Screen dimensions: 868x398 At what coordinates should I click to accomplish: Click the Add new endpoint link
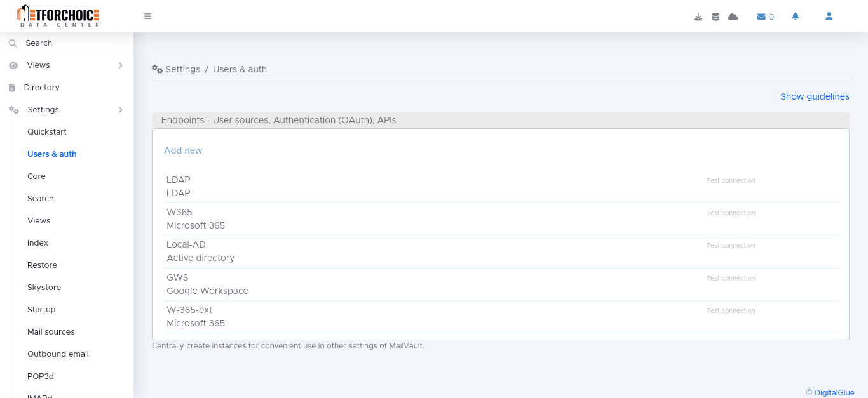click(183, 150)
